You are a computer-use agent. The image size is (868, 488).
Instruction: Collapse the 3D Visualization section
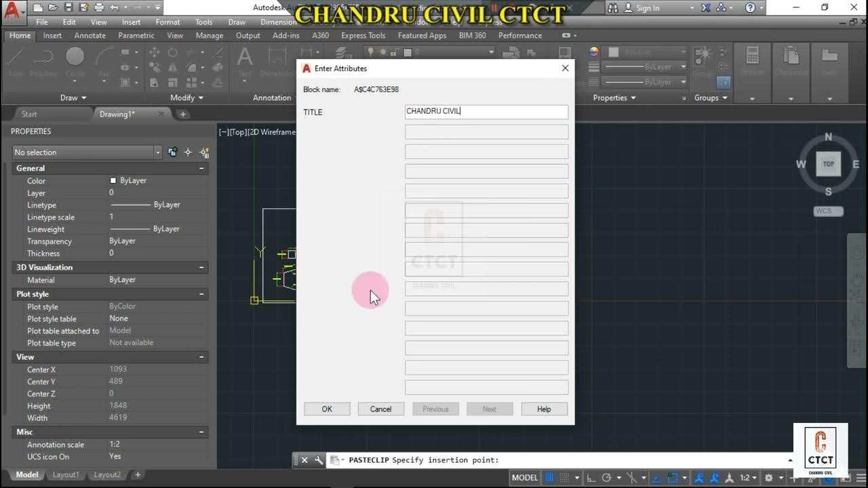pos(201,267)
